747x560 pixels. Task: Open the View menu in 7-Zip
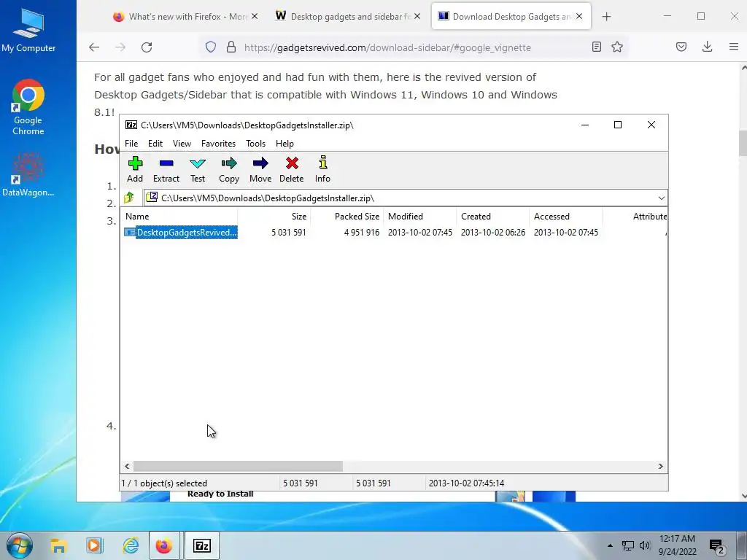(182, 144)
